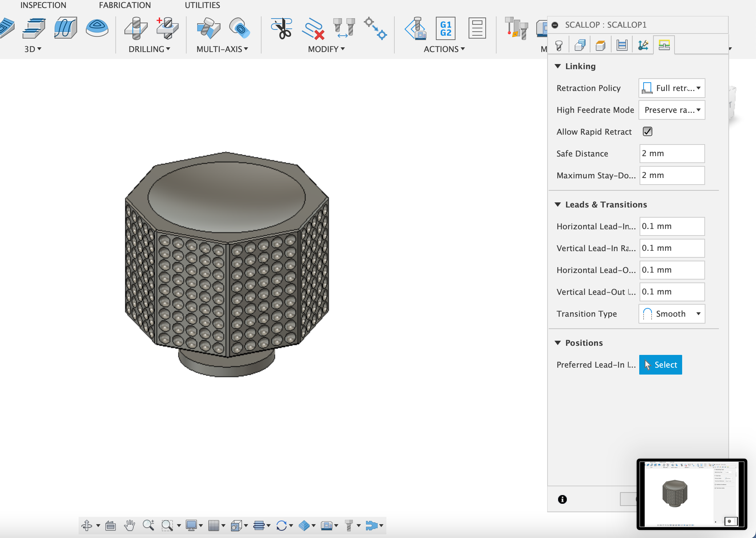Select the Swarf multi-axis icon
This screenshot has width=756, height=538.
point(208,28)
